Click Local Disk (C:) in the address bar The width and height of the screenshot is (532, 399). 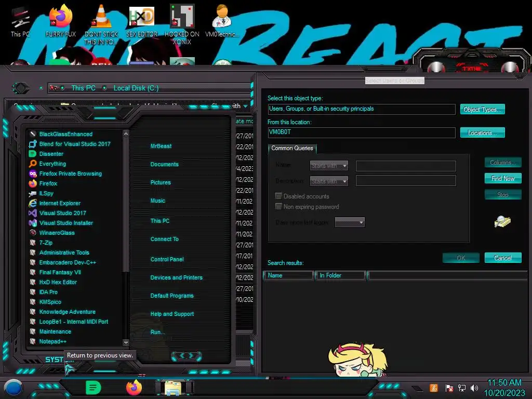click(136, 88)
